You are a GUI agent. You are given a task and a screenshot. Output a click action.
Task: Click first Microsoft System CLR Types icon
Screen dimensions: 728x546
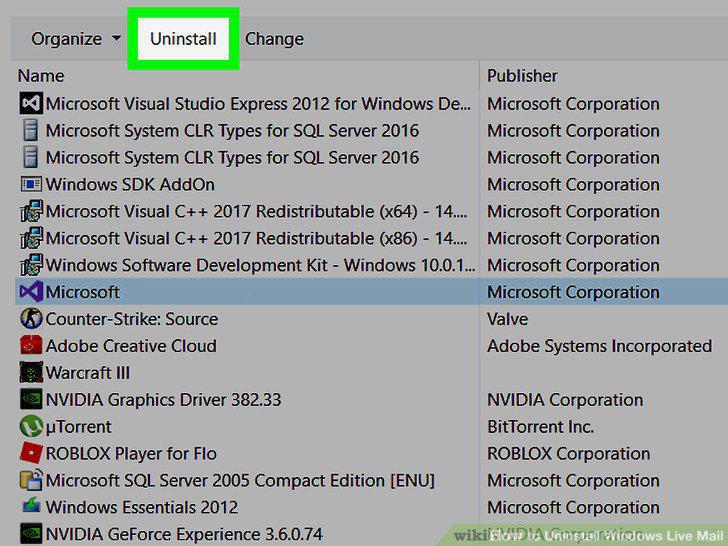pos(31,130)
